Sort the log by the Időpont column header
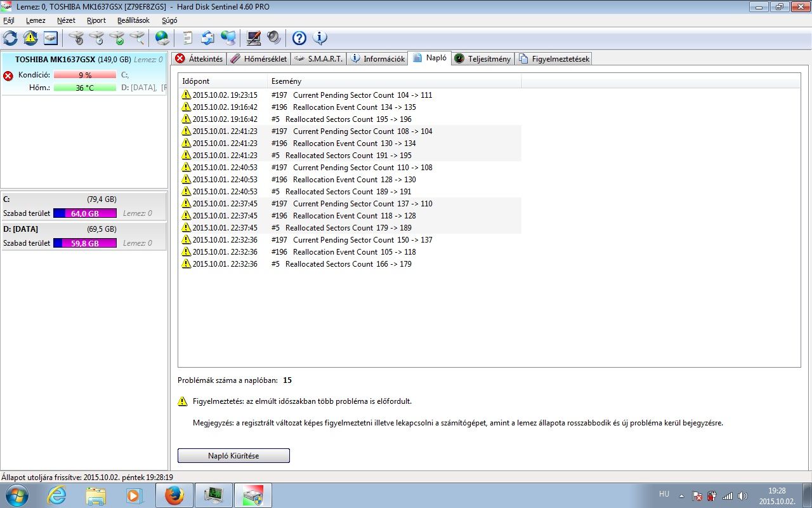 tap(223, 81)
